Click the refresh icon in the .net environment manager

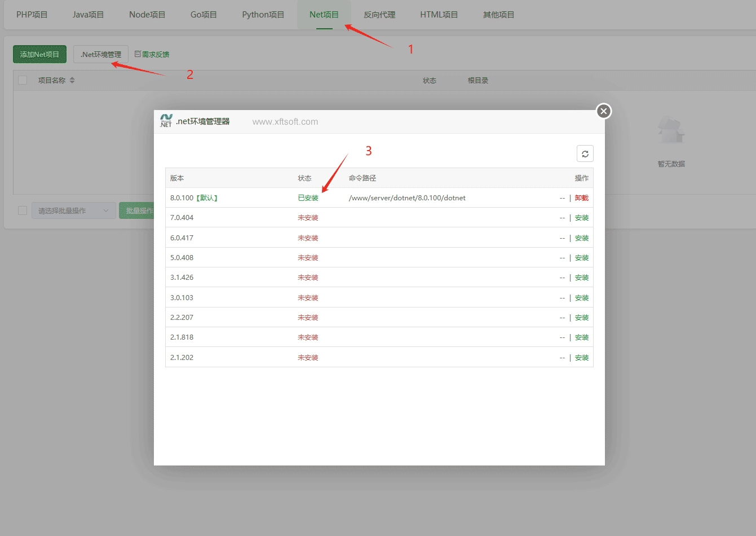click(585, 153)
